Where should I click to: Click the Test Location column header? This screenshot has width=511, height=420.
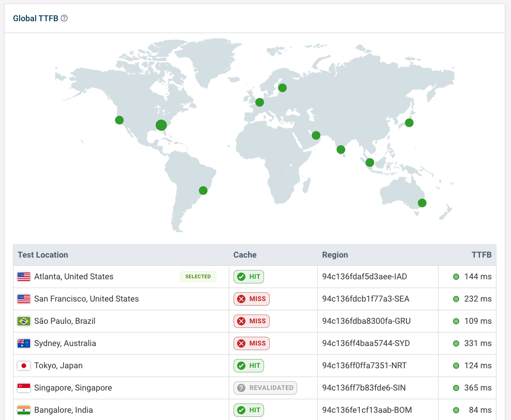click(43, 255)
